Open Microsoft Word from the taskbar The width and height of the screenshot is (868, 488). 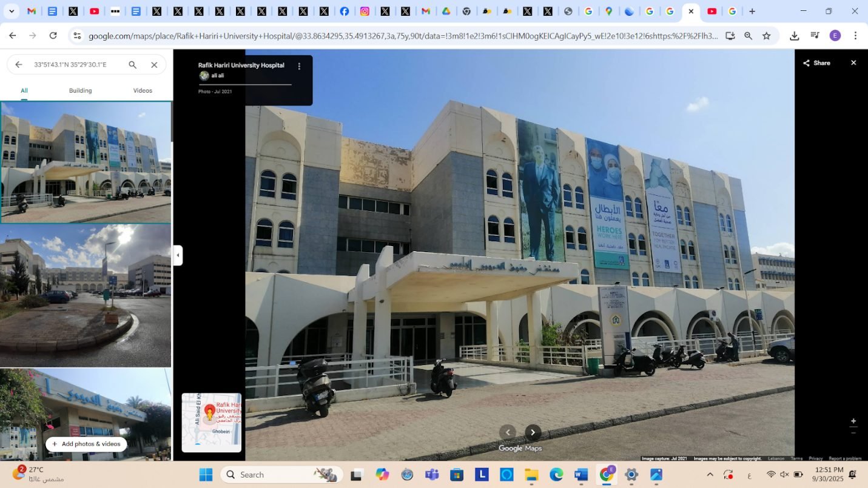pos(581,475)
